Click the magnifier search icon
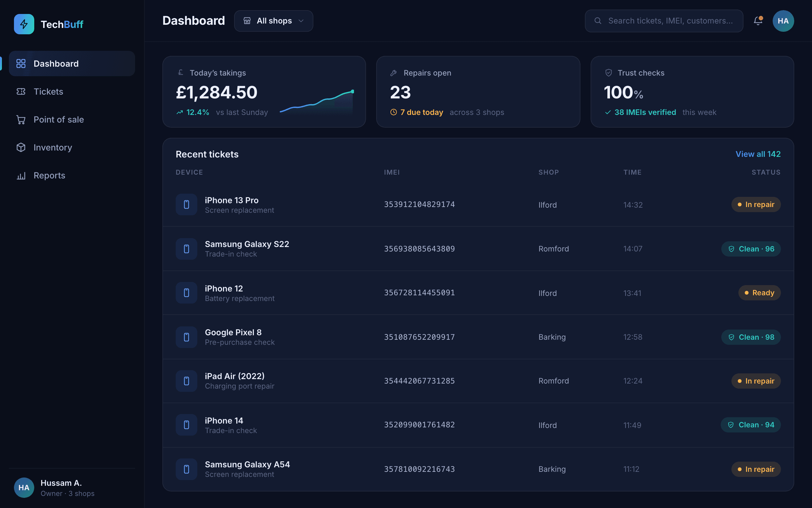 click(x=598, y=21)
